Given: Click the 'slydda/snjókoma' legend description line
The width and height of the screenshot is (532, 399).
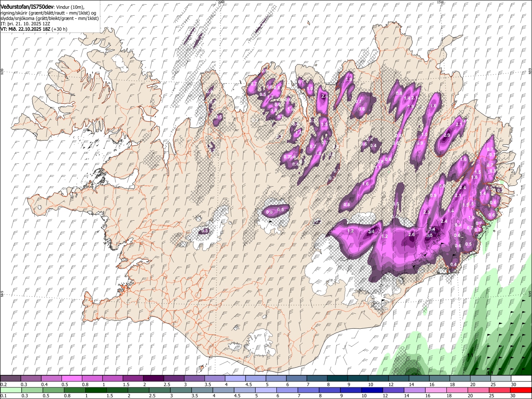Looking at the screenshot, I should pyautogui.click(x=49, y=18).
